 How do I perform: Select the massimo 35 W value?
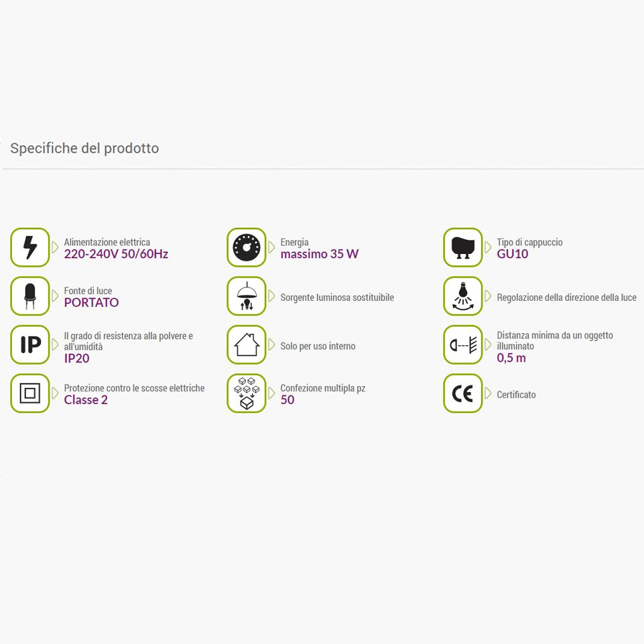pos(320,254)
